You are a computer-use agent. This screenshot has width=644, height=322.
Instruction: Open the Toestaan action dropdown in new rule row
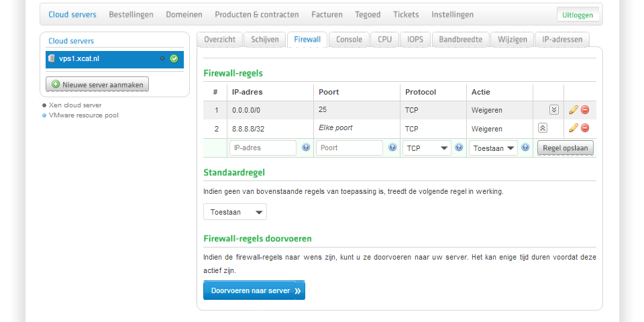[494, 148]
